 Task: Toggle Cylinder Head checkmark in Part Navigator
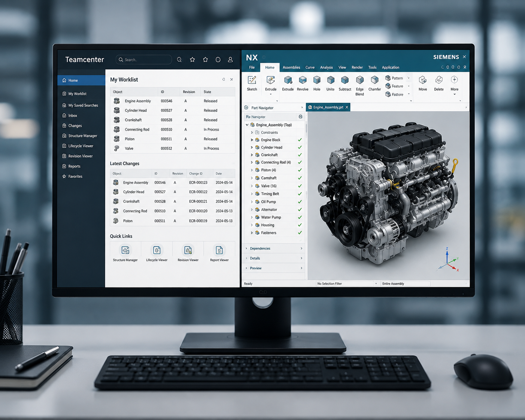(x=300, y=147)
